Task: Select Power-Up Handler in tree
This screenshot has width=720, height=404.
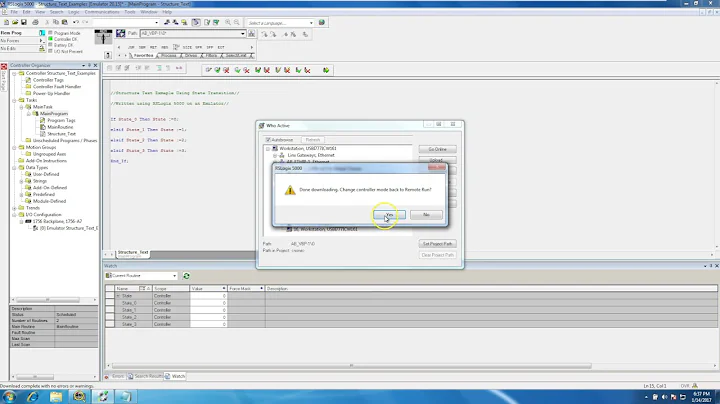Action: pos(51,93)
